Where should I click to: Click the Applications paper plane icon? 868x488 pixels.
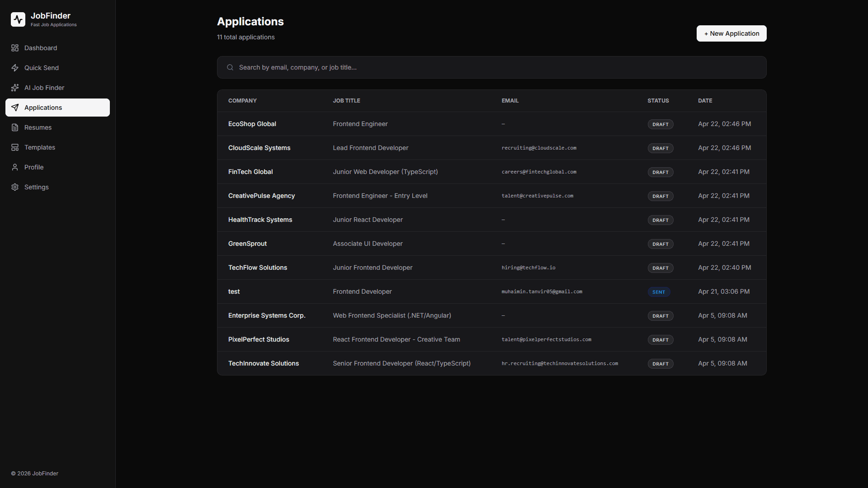pyautogui.click(x=15, y=108)
